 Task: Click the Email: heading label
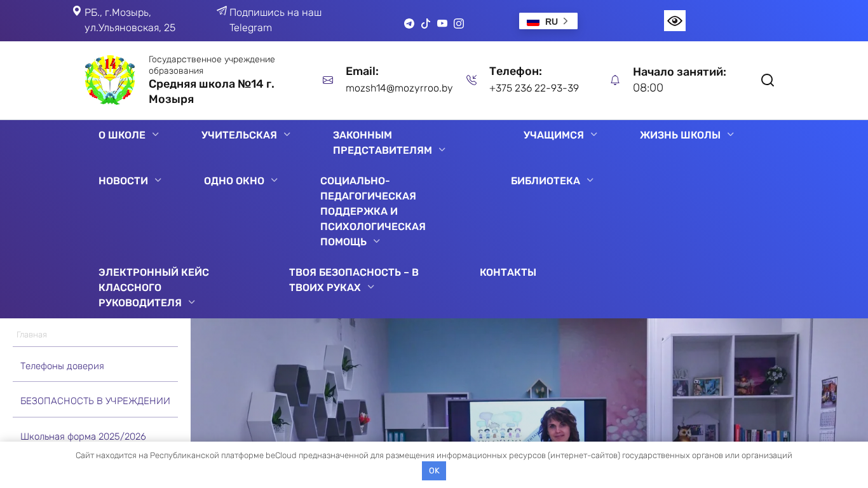(362, 71)
